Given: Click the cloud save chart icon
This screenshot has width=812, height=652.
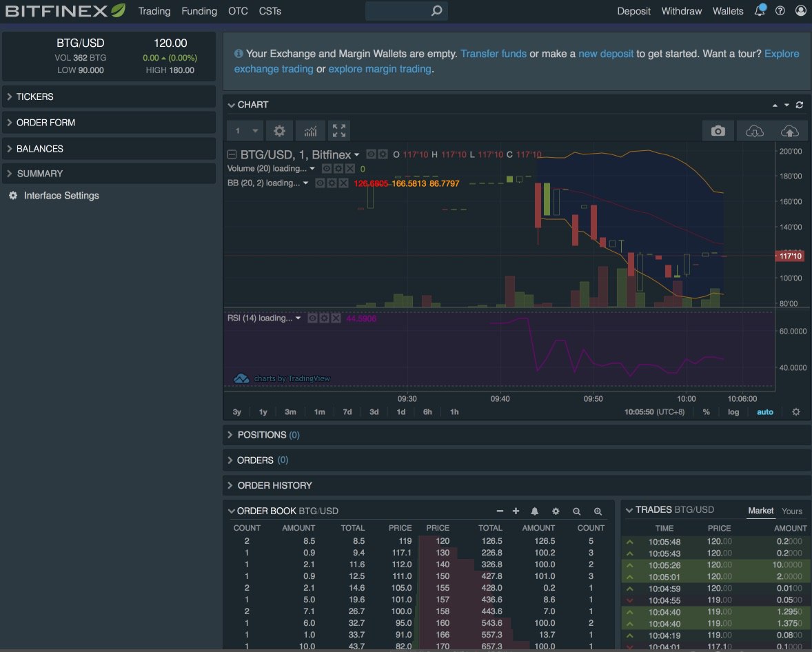Looking at the screenshot, I should (x=790, y=131).
